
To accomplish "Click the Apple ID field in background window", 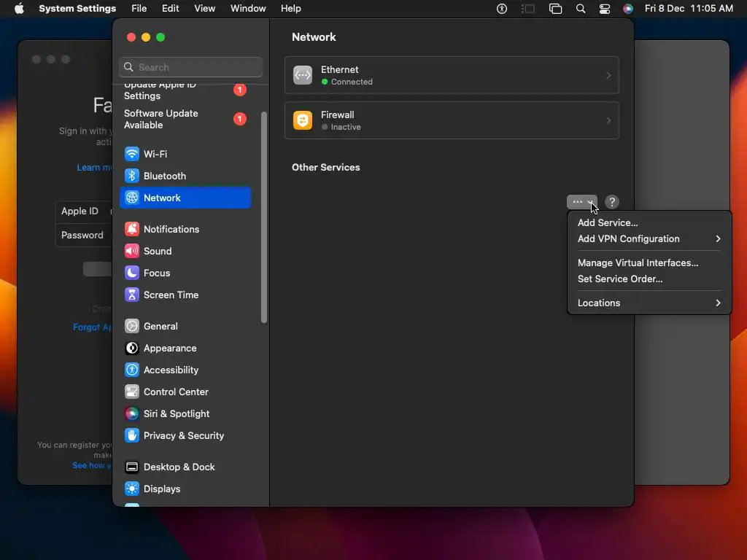I will tap(84, 211).
